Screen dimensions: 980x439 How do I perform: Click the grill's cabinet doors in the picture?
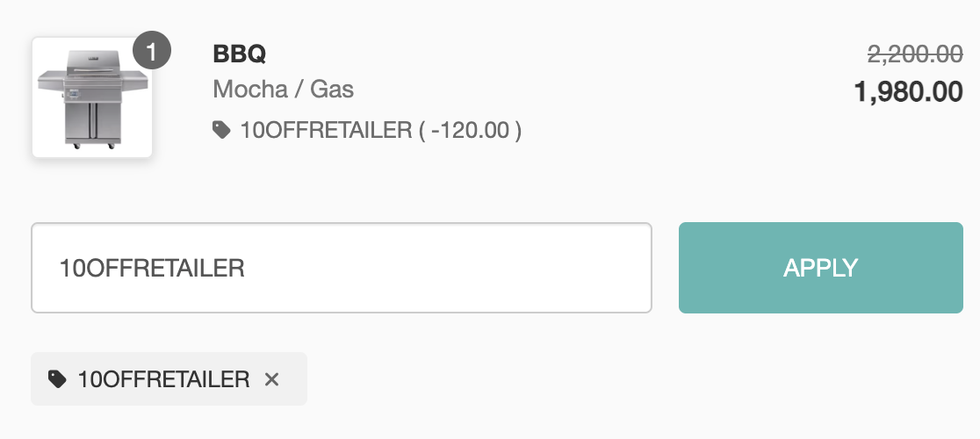click(92, 123)
